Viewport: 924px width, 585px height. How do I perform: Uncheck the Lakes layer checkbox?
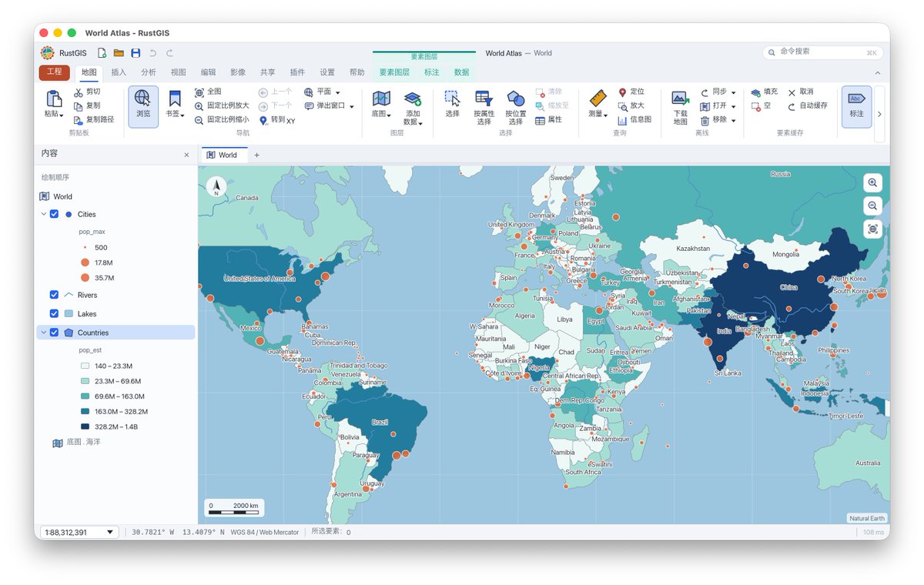point(54,313)
